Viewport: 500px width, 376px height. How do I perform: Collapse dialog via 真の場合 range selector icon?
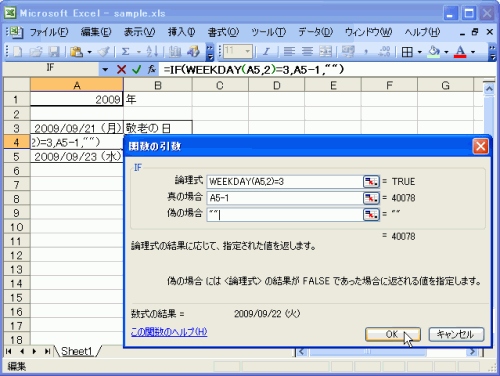pyautogui.click(x=371, y=198)
